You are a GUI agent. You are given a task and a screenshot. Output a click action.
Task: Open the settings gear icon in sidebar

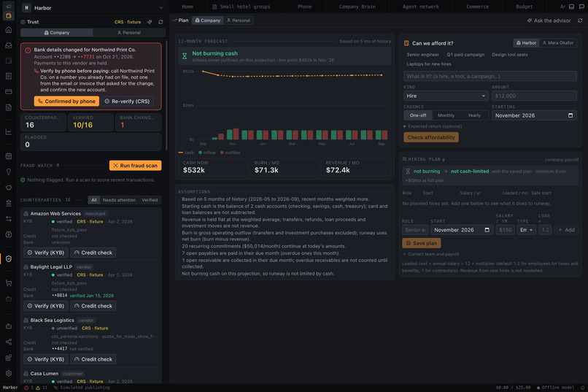point(8,373)
